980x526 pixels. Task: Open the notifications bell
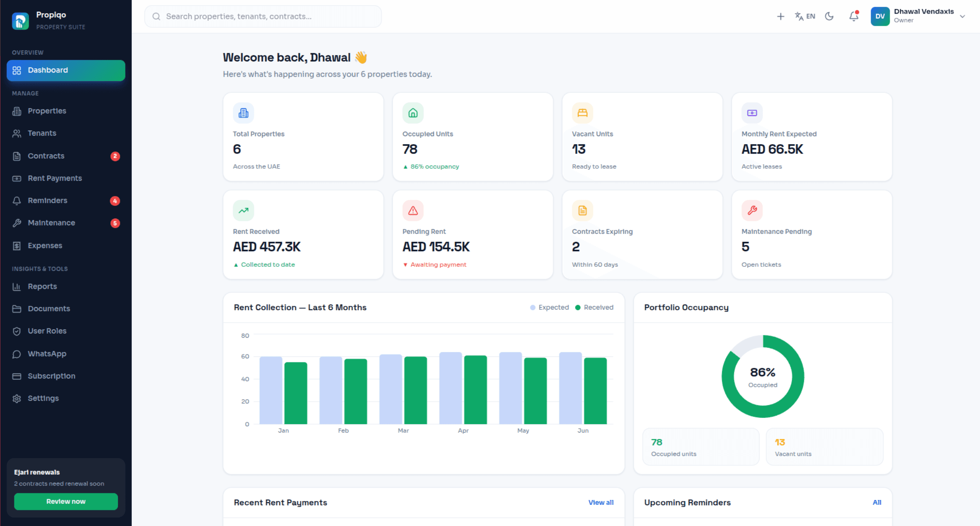854,17
